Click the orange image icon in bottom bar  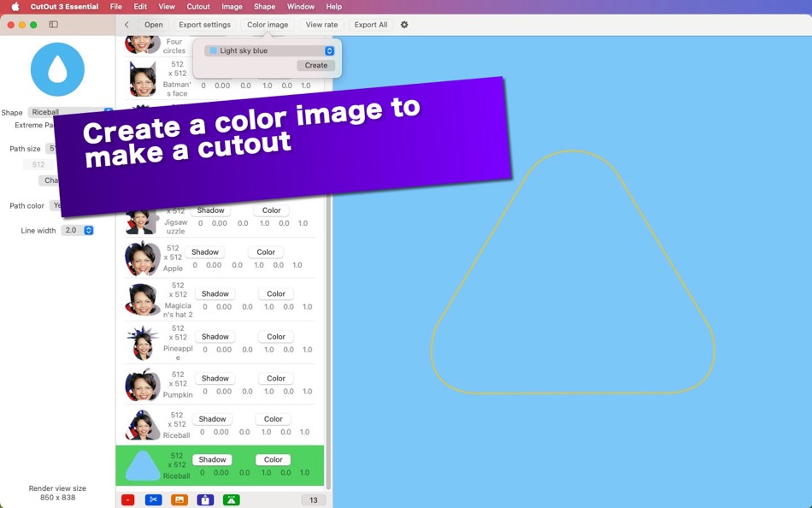pyautogui.click(x=179, y=499)
